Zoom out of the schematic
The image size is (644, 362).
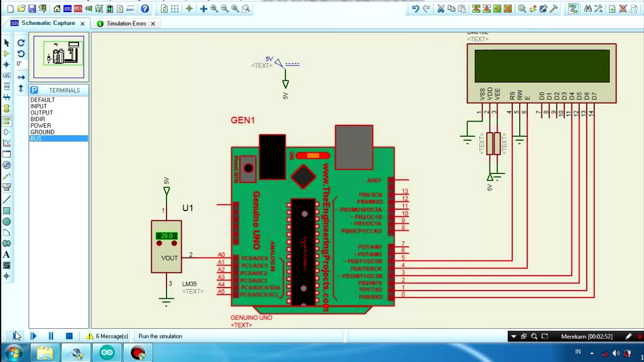225,9
